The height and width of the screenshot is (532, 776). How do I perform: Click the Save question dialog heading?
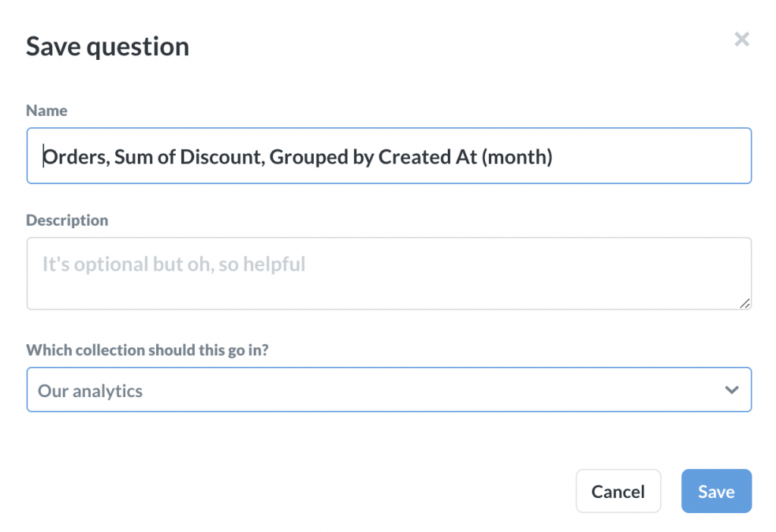(108, 46)
